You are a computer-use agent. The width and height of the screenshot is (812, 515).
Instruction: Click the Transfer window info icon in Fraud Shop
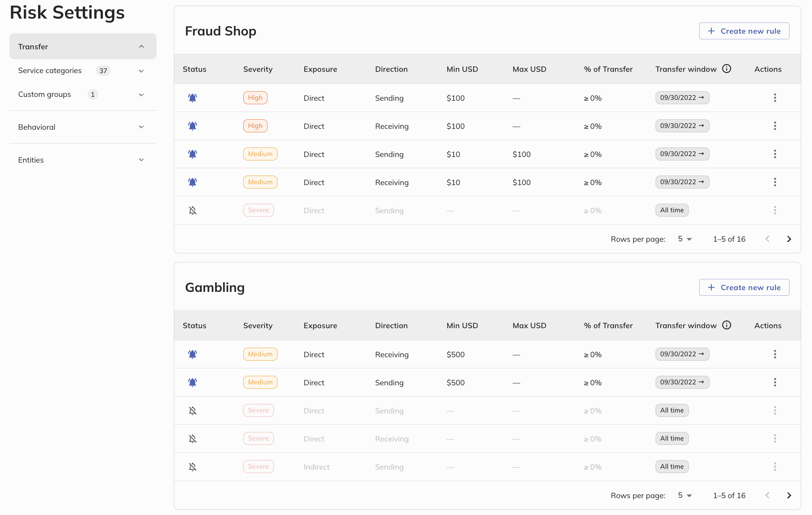[x=727, y=69]
